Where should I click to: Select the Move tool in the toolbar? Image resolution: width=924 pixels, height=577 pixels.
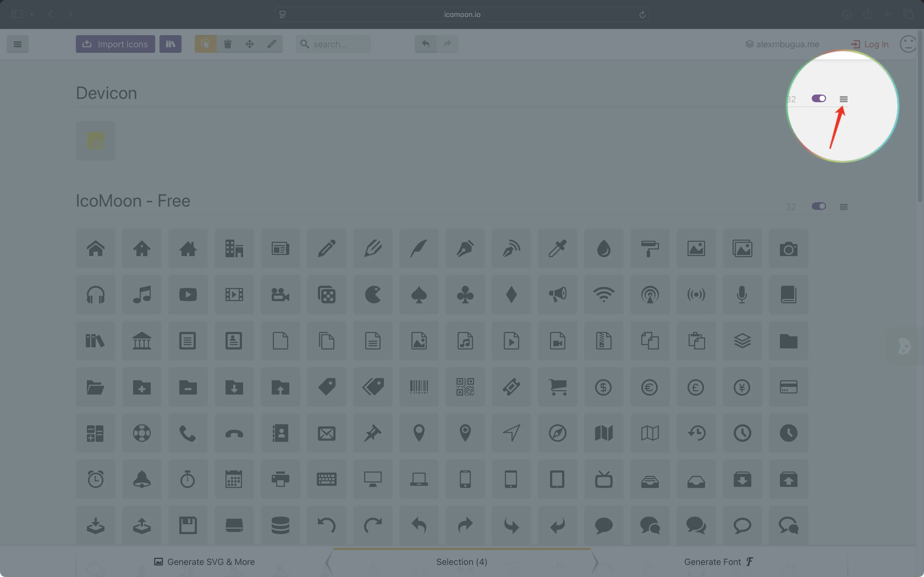(x=250, y=44)
